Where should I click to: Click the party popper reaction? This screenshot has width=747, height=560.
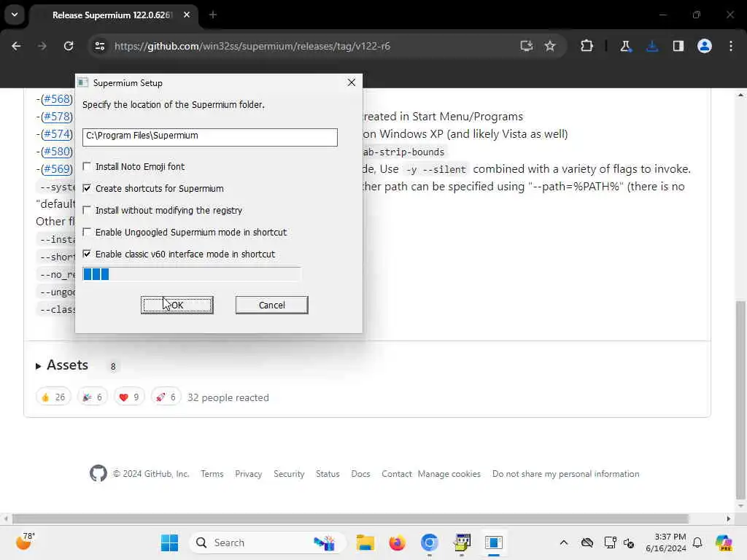click(93, 397)
